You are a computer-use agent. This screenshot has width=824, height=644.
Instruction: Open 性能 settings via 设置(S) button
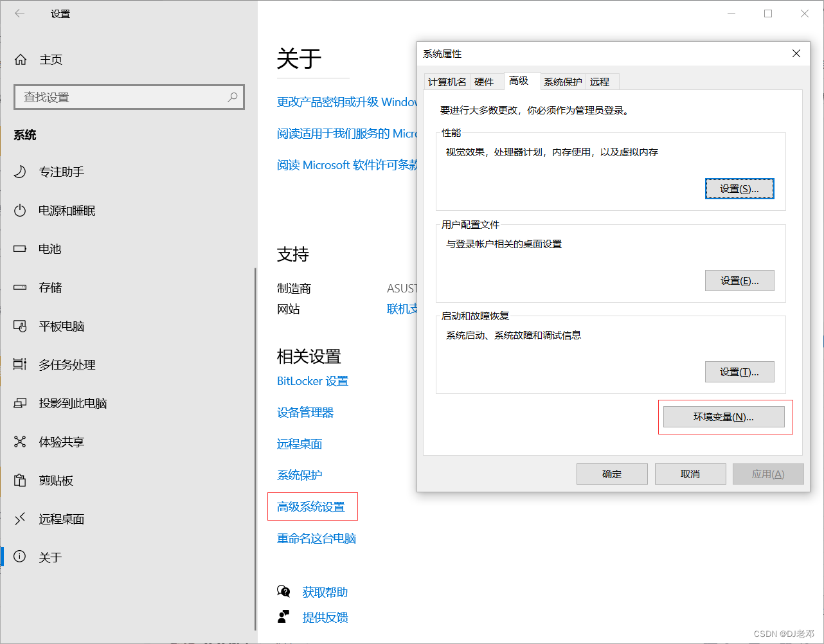point(739,188)
